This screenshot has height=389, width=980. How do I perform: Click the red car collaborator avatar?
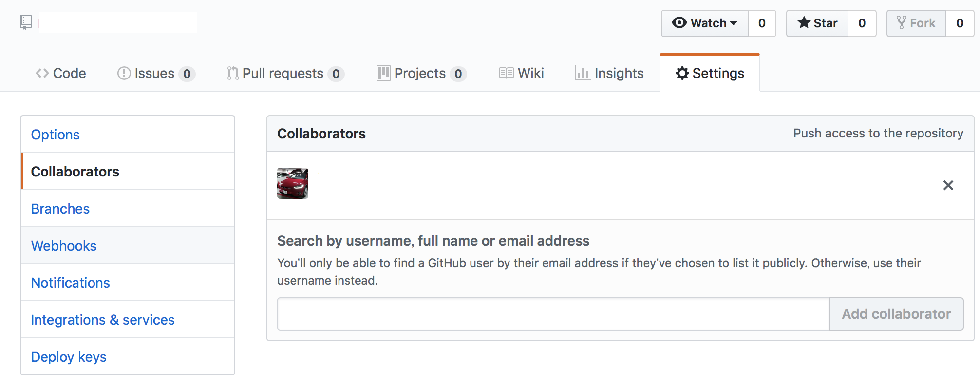(x=293, y=183)
